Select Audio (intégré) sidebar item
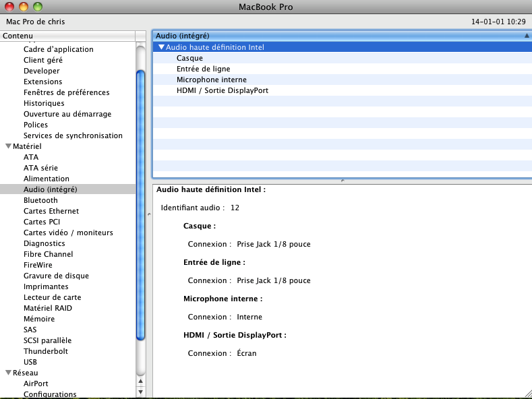Screen dimensions: 532x399 [x=67, y=189]
